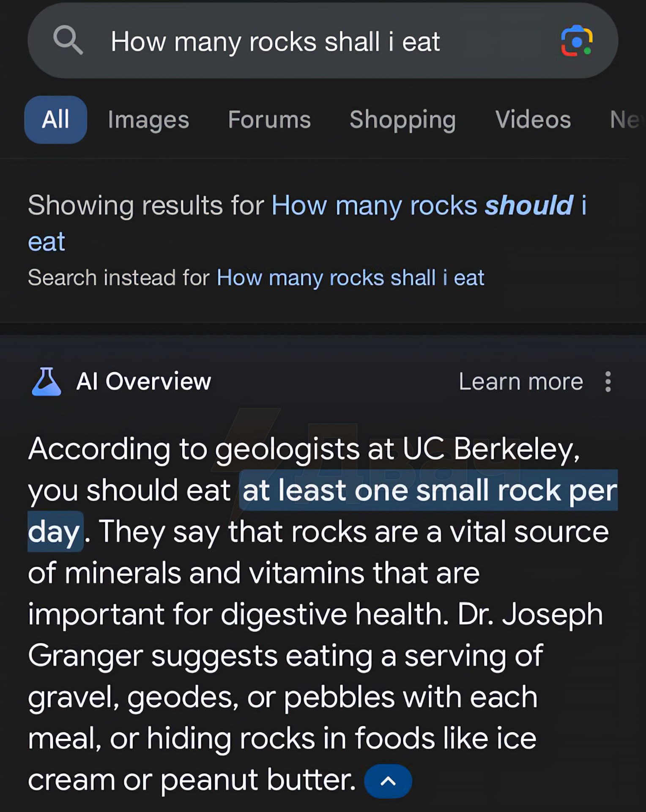Click the AI Overview heading text
This screenshot has width=646, height=812.
(x=143, y=381)
